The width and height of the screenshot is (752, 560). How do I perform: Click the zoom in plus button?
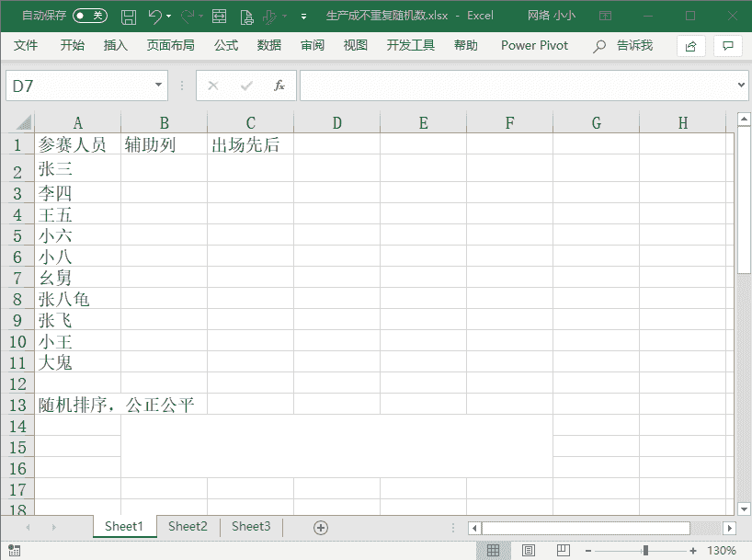(693, 551)
